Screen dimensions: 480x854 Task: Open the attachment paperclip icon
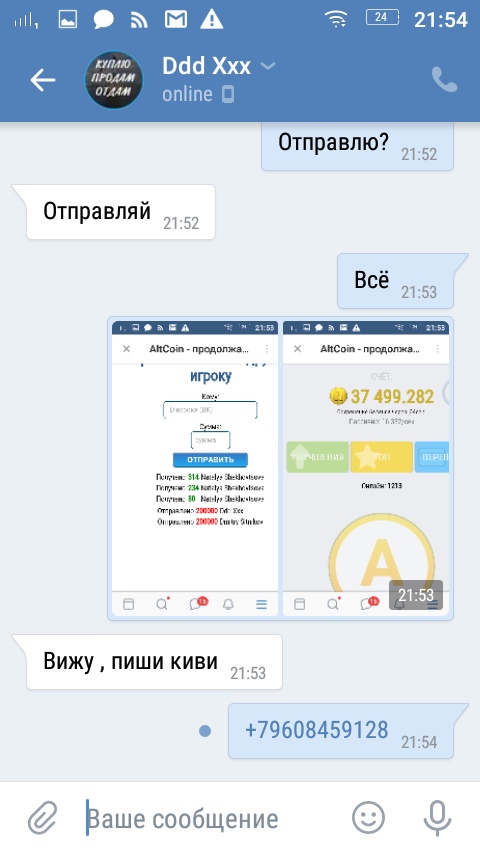click(42, 818)
